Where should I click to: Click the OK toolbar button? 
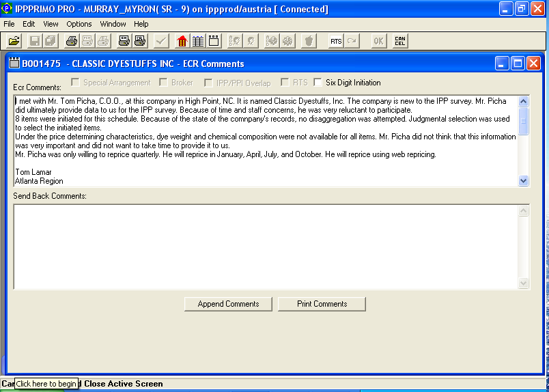(378, 41)
